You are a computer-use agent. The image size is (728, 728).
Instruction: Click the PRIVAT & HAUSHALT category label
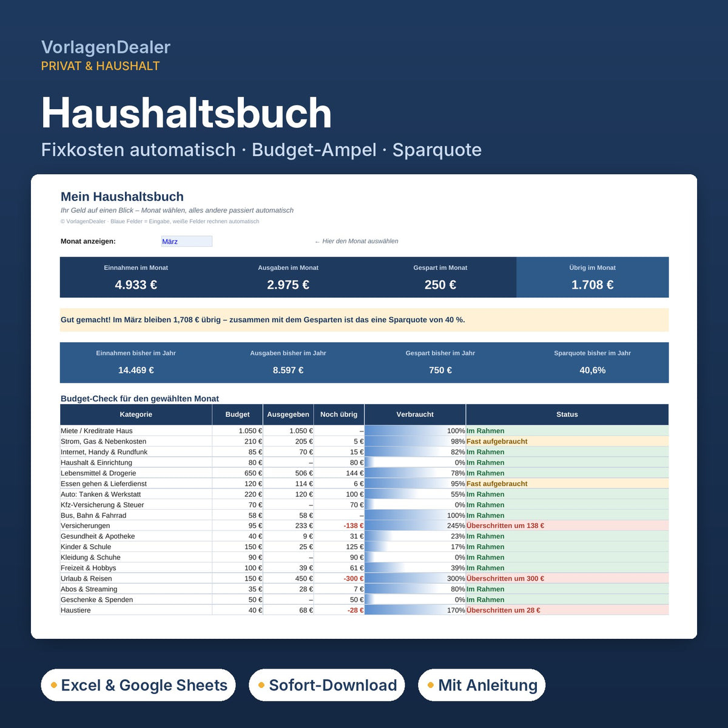[x=100, y=66]
